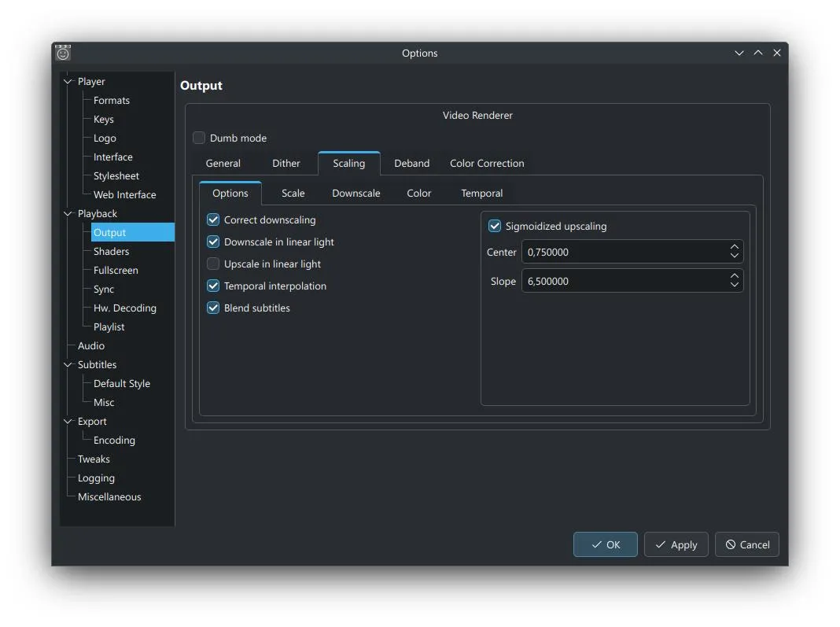Viewport: 840px width, 627px height.
Task: Uncheck Sigmoidized upscaling
Action: coord(495,226)
